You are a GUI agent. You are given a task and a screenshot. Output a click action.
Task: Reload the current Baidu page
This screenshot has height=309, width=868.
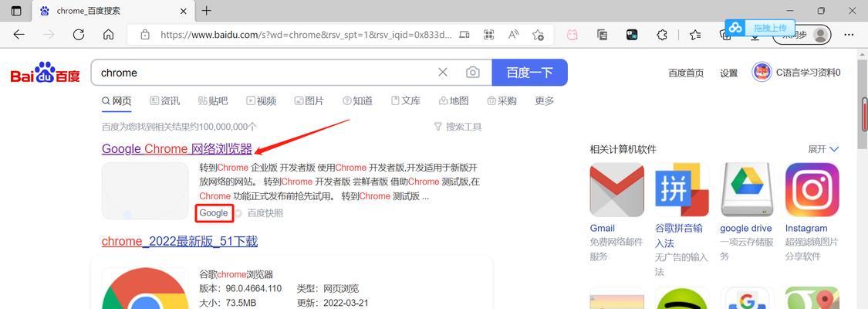pos(79,35)
